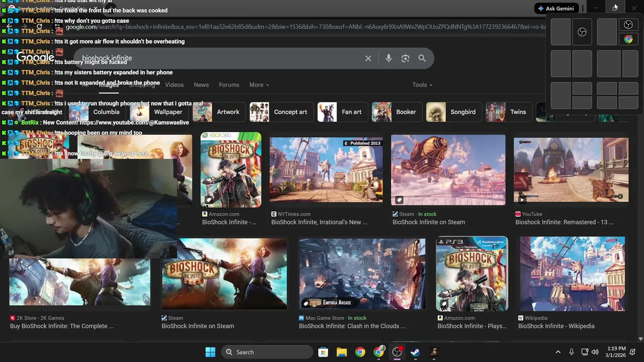
Task: Open the Ask Gemini button
Action: point(556,8)
